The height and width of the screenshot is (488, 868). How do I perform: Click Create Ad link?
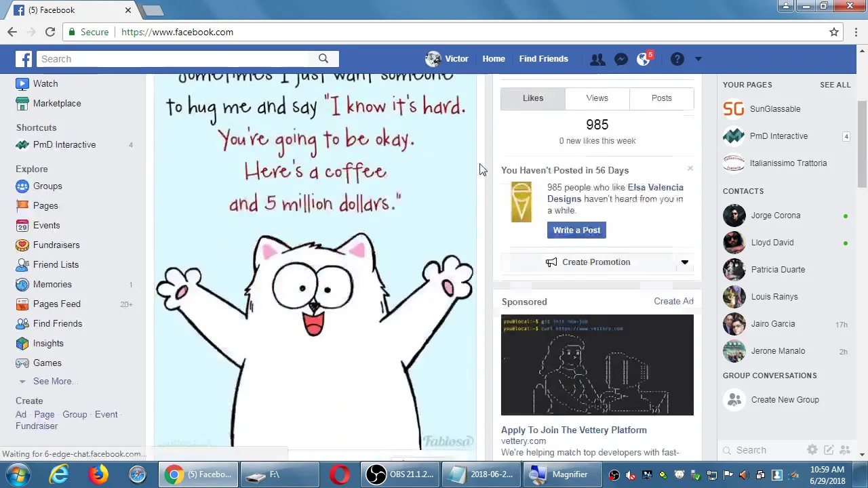[x=673, y=301]
